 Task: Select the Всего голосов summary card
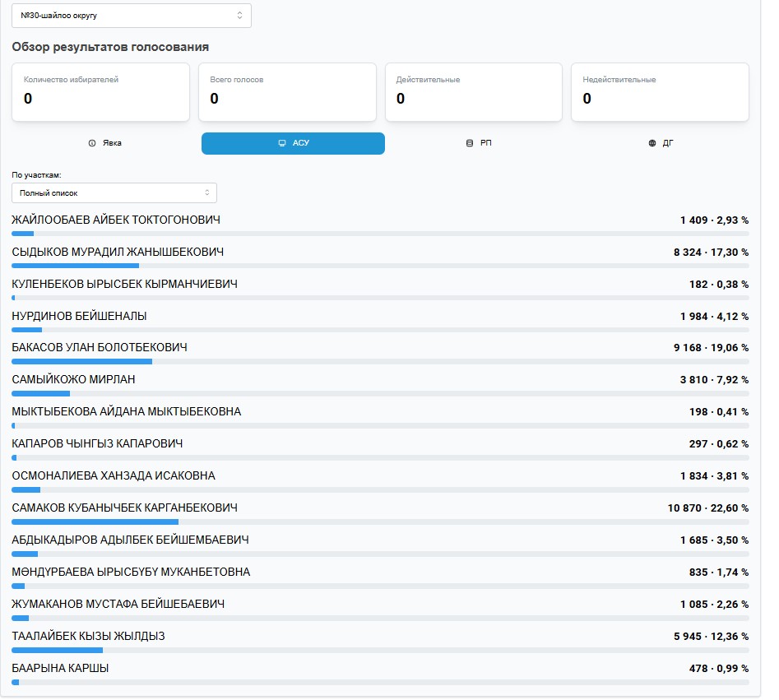pos(287,92)
